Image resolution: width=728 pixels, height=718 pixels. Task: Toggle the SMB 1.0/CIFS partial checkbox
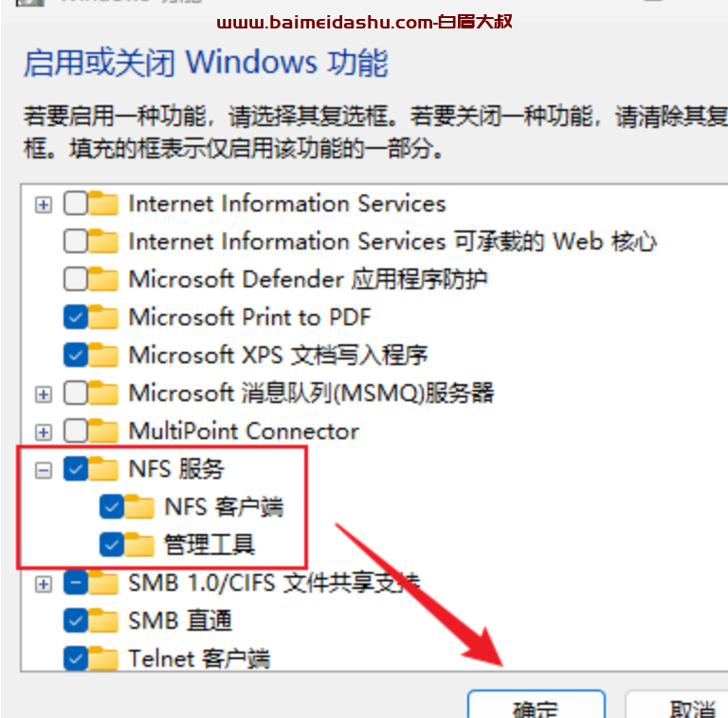(x=75, y=582)
